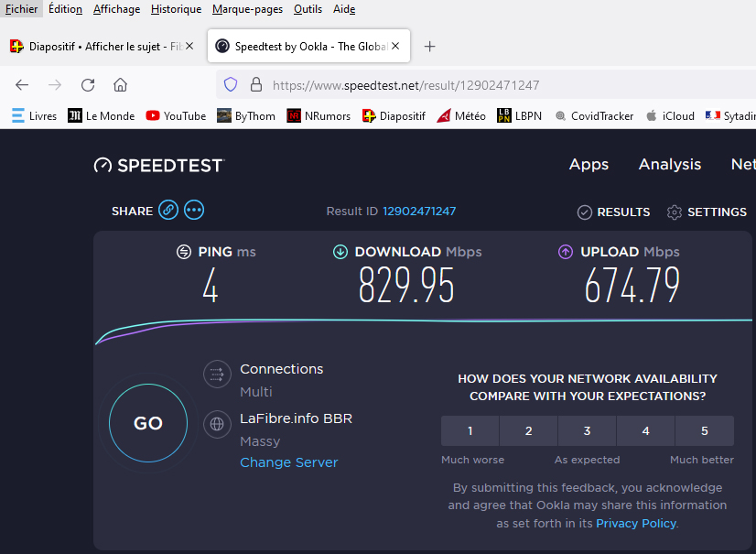The width and height of the screenshot is (756, 554).
Task: Click the Speedtest logo
Action: (158, 165)
